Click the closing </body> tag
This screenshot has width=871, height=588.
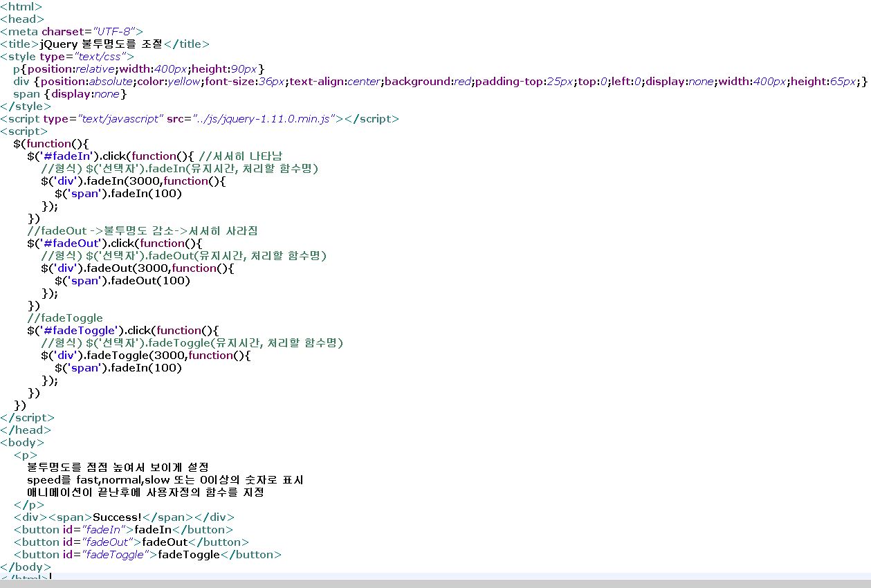coord(25,567)
